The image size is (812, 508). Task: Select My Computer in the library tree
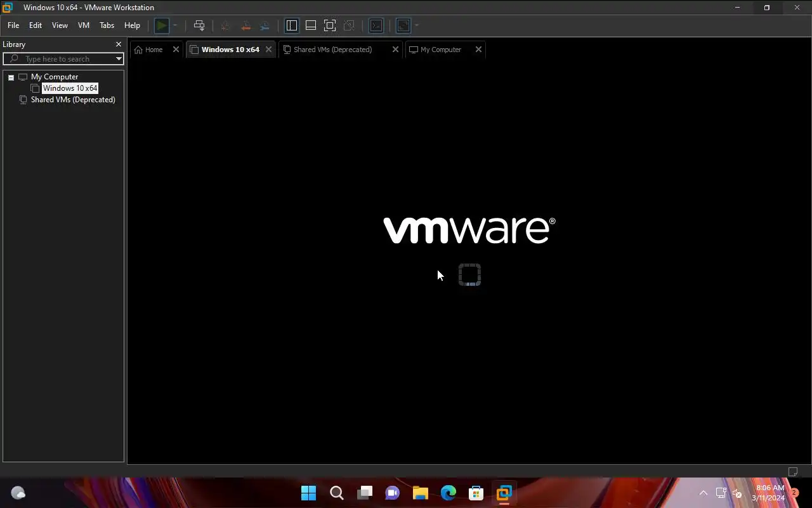[x=55, y=77]
